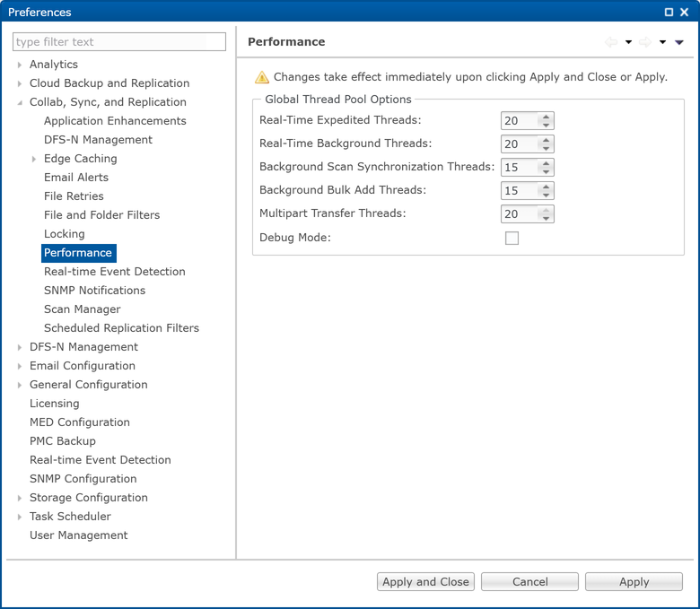This screenshot has height=609, width=700.
Task: Select Scan Manager in the tree
Action: click(x=83, y=309)
